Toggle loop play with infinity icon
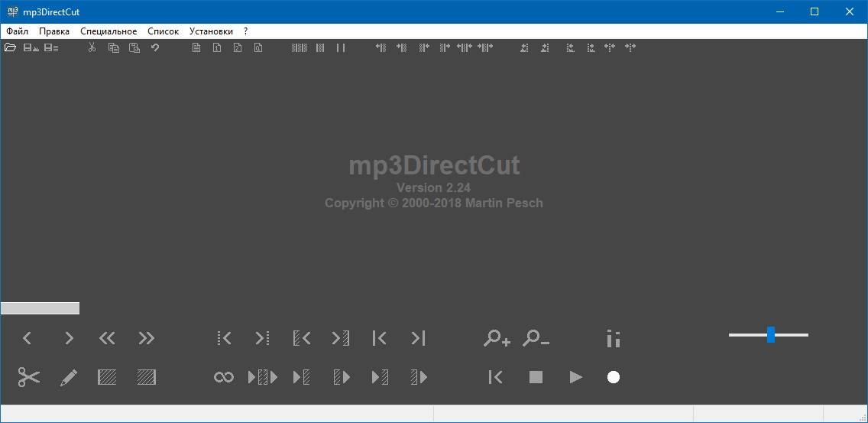 (x=224, y=378)
